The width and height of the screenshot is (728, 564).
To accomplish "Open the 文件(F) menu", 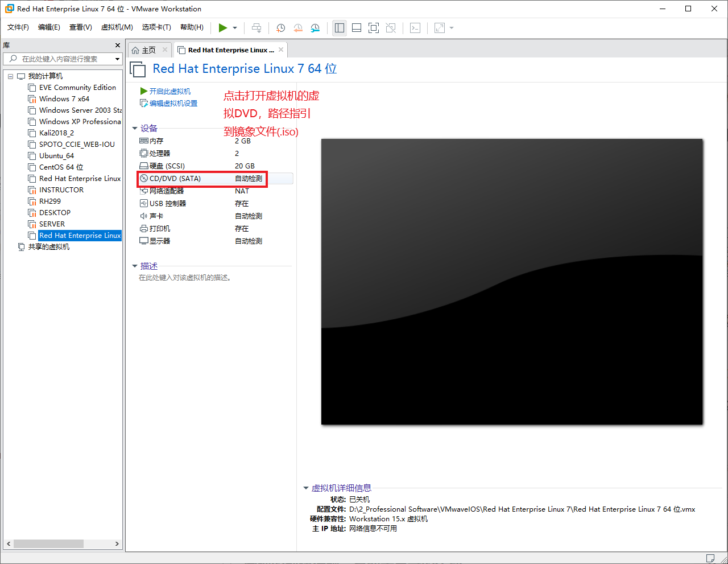I will (x=18, y=27).
